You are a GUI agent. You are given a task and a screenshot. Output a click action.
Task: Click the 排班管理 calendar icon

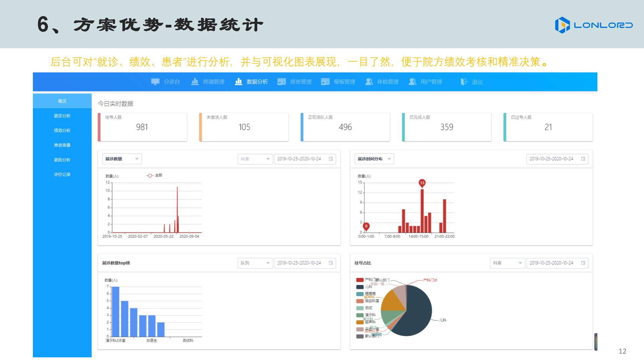(281, 82)
